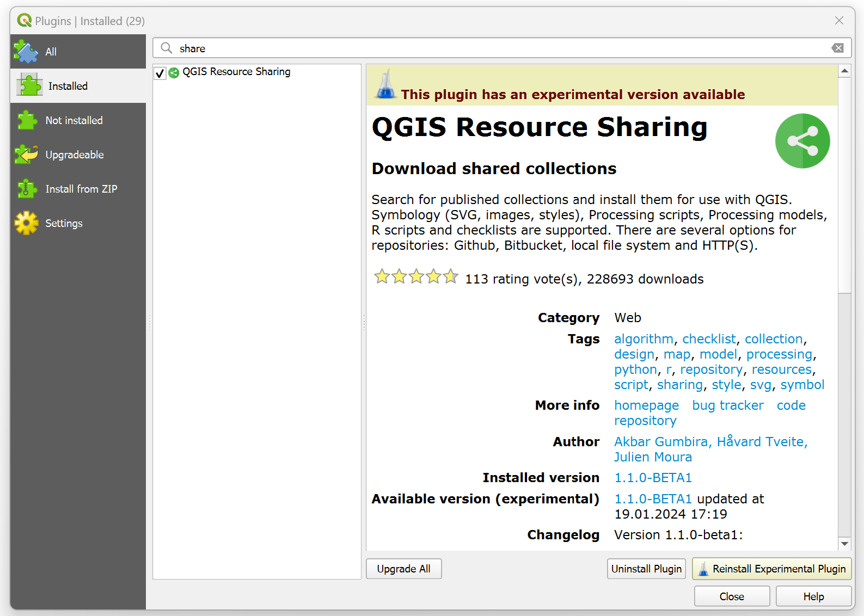The width and height of the screenshot is (864, 616).
Task: Click 'Download shared collections' heading
Action: [x=494, y=169]
